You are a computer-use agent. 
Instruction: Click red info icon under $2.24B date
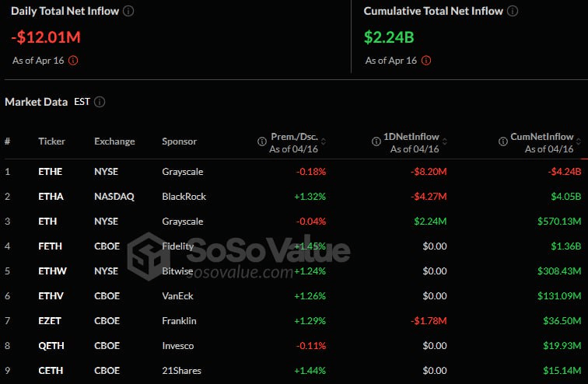426,61
